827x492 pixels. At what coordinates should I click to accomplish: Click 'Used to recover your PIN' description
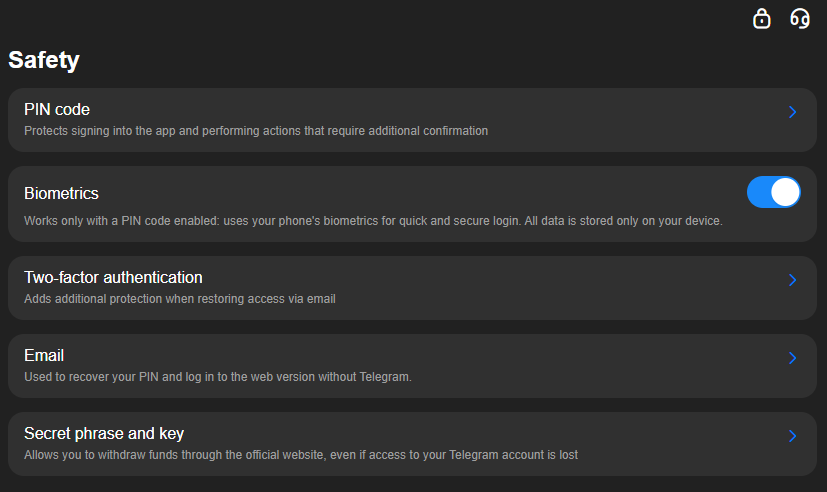tap(217, 377)
